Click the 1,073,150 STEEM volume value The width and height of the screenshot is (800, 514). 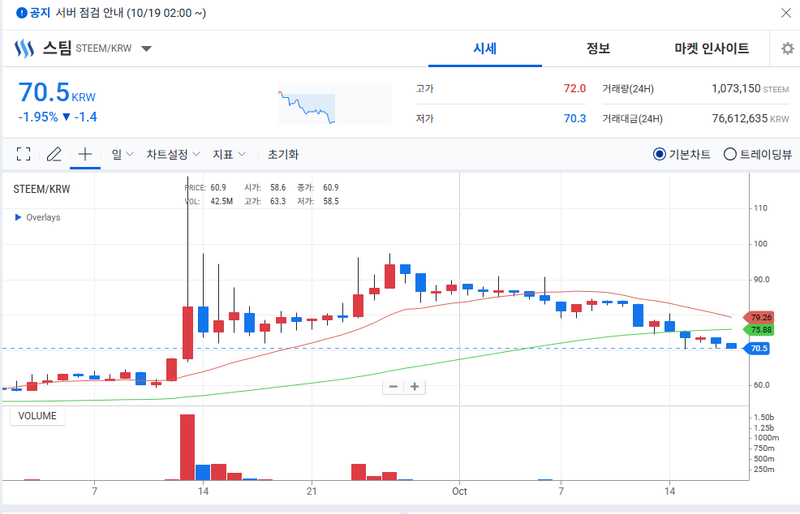750,88
